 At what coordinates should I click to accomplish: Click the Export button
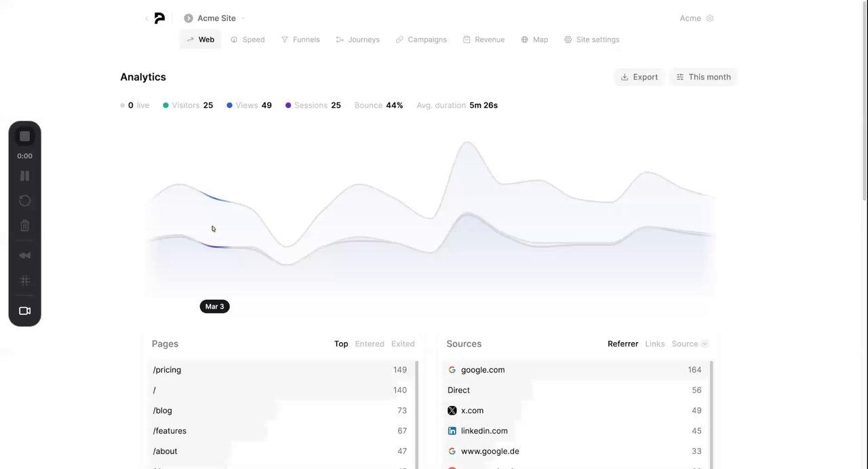[x=639, y=77]
